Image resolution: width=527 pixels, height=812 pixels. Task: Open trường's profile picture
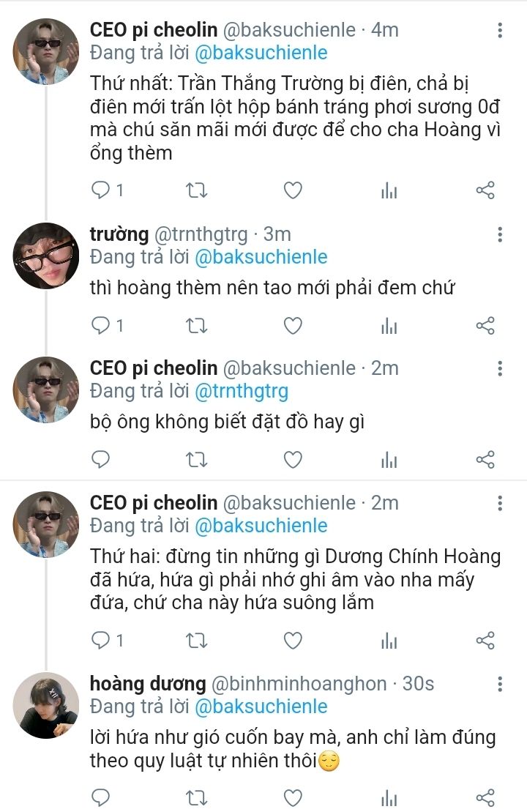[46, 256]
